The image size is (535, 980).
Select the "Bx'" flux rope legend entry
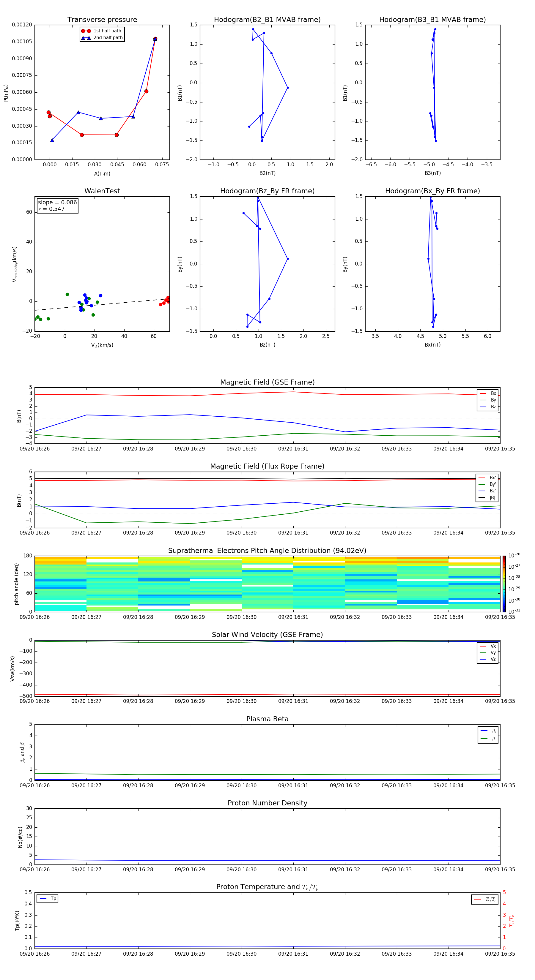pos(487,478)
